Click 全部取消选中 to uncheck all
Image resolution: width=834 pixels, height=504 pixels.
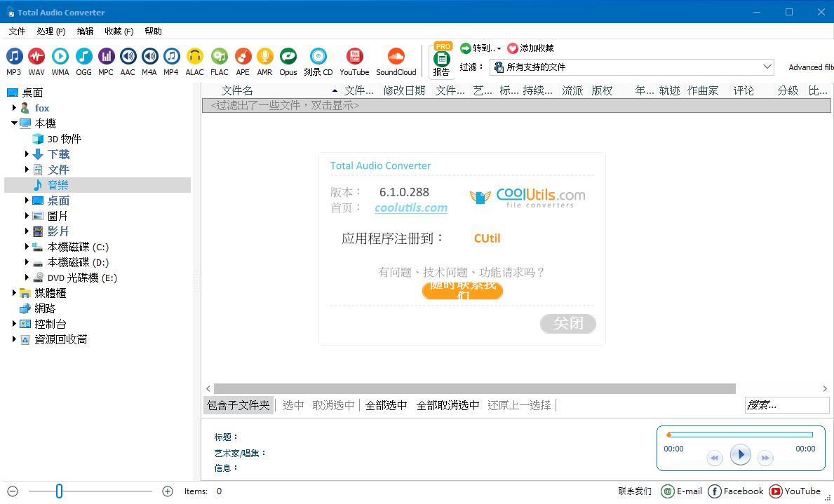448,405
